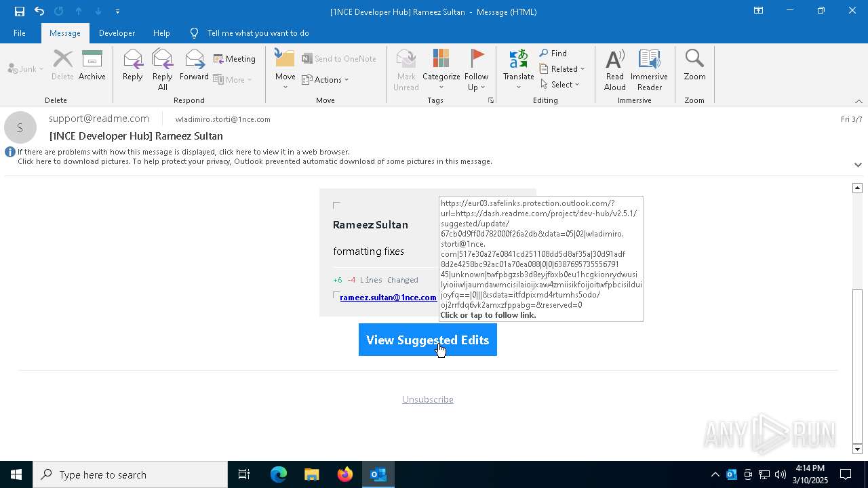Set a Follow Up flag
Viewport: 868px width, 488px height.
point(477,69)
